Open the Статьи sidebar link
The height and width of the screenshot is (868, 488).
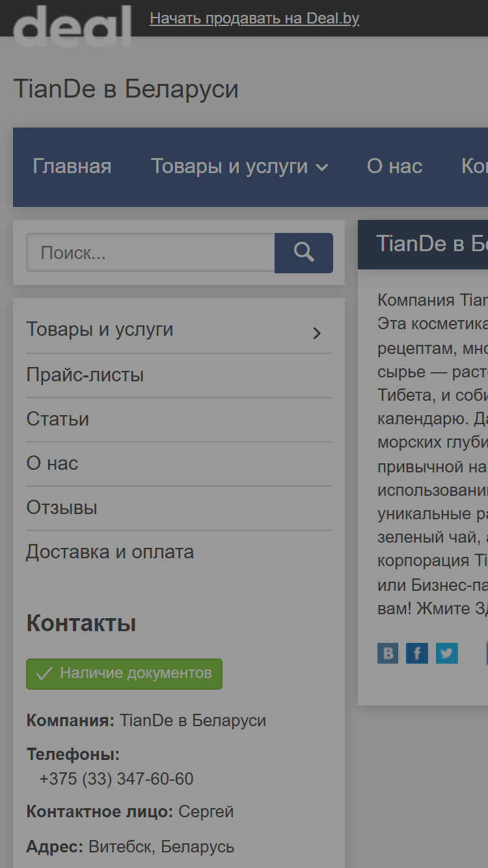[x=58, y=419]
